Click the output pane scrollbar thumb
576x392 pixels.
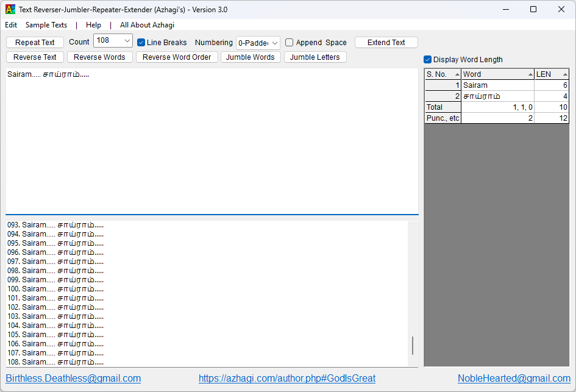pyautogui.click(x=413, y=346)
